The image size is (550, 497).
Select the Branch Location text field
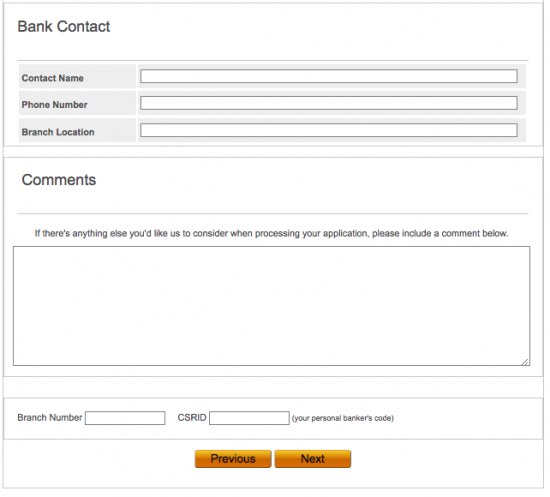[329, 130]
